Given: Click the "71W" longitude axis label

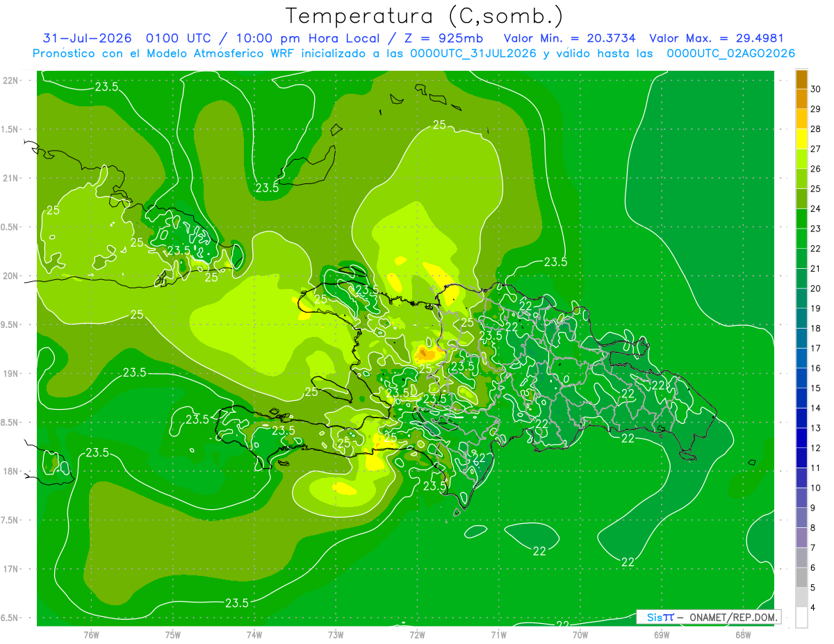Looking at the screenshot, I should pos(498,634).
